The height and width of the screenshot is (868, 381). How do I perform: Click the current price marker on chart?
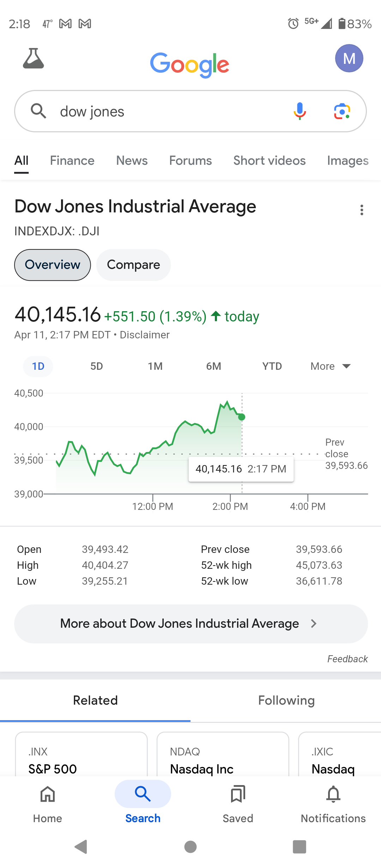pos(242,417)
